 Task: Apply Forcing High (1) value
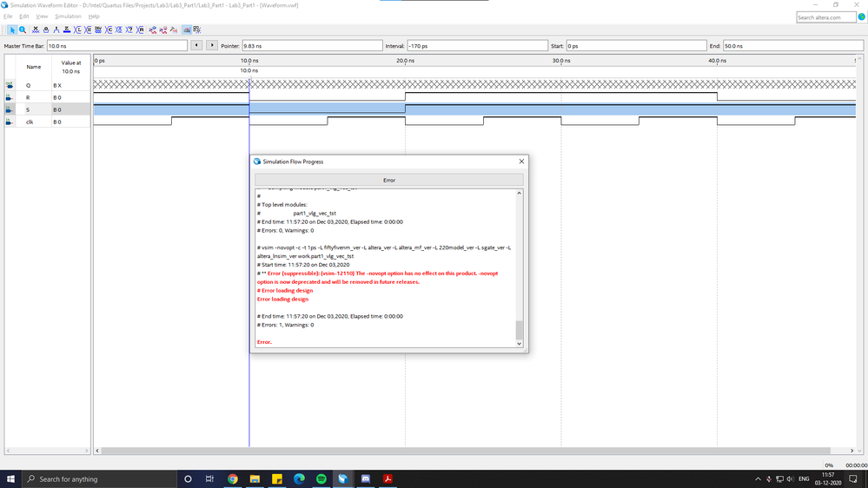(x=56, y=30)
